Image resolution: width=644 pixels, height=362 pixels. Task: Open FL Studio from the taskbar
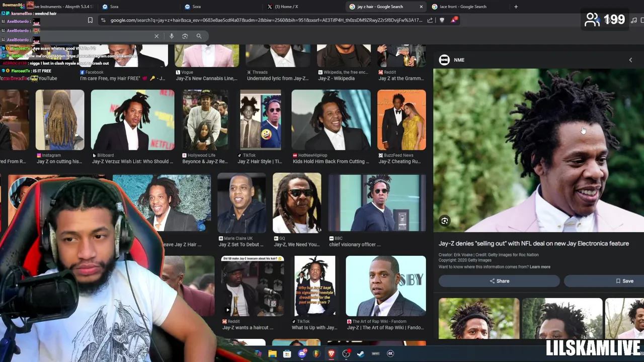pos(316,353)
